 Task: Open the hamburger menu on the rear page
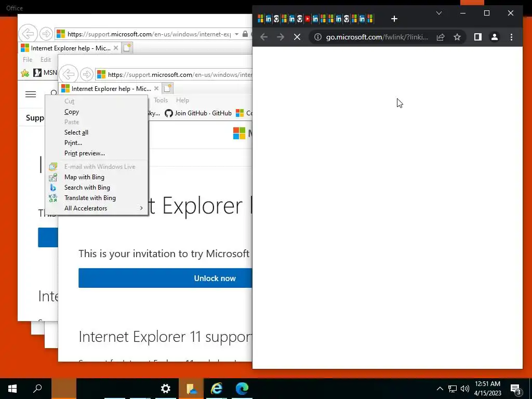pos(31,94)
